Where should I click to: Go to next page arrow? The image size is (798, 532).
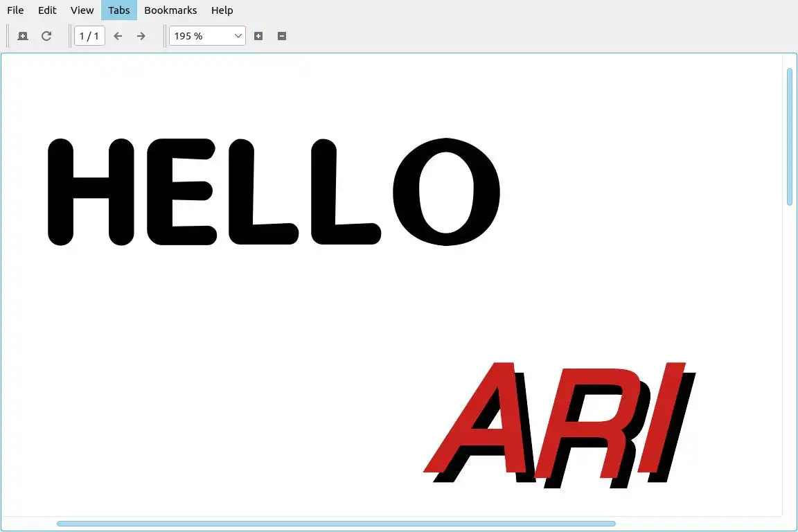coord(141,36)
